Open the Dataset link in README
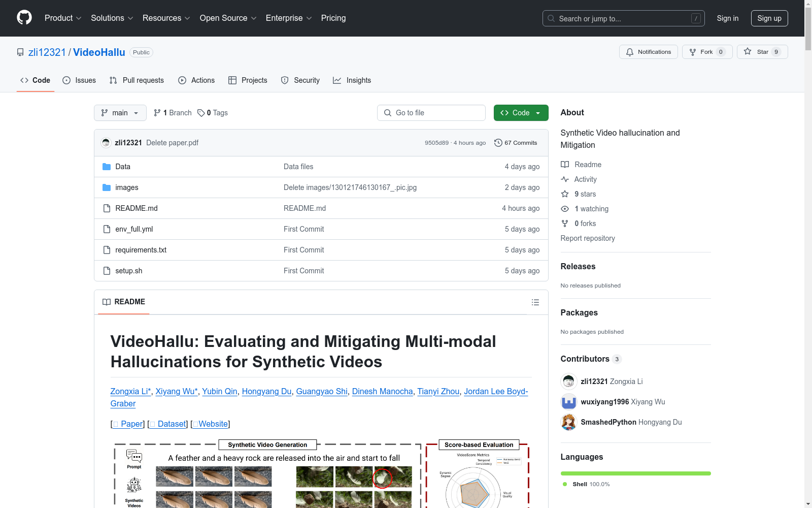Screen dimensions: 812x508 click(168, 424)
